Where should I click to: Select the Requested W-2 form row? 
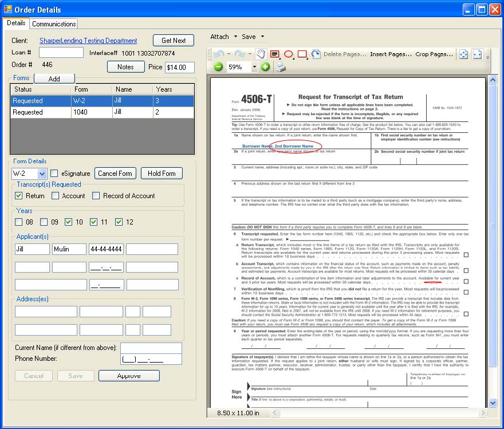click(x=102, y=101)
